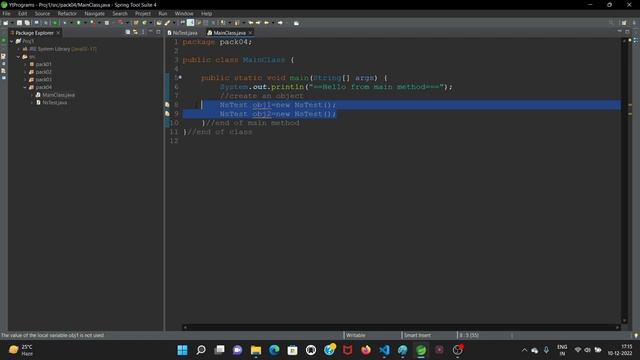Click the warning marker on line 9

click(167, 114)
